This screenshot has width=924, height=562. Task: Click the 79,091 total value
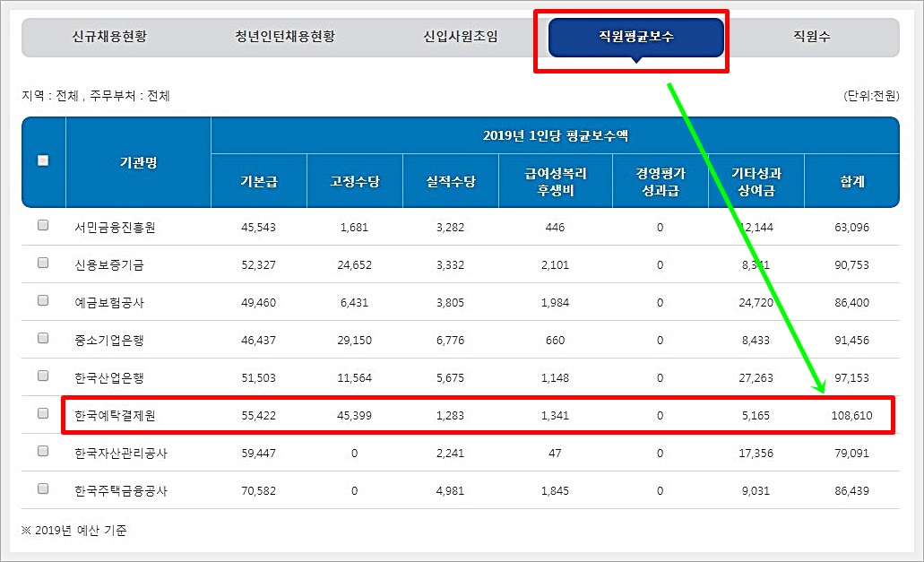(851, 454)
